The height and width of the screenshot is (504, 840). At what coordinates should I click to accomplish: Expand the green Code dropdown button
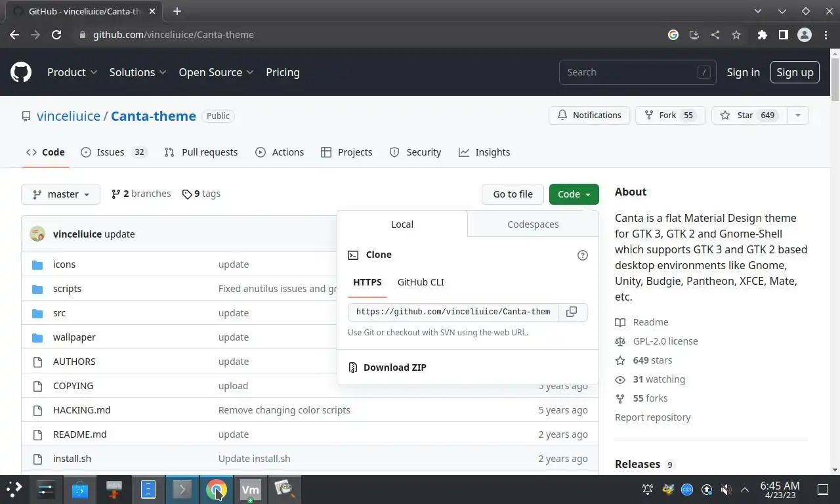pyautogui.click(x=574, y=194)
